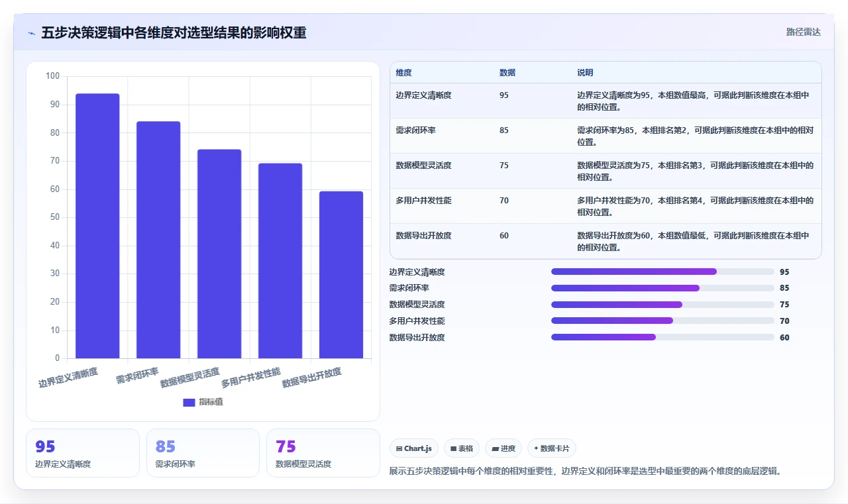Click the 数据模型灵活度 progress bar
This screenshot has height=504, width=848.
pyautogui.click(x=662, y=305)
